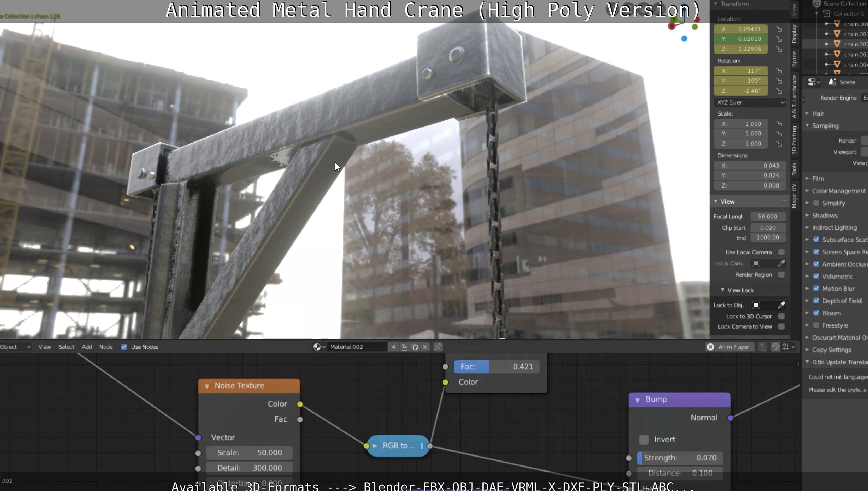Viewport: 868px width, 491px height.
Task: Enable the Lock Camera to View checkbox
Action: pyautogui.click(x=781, y=326)
